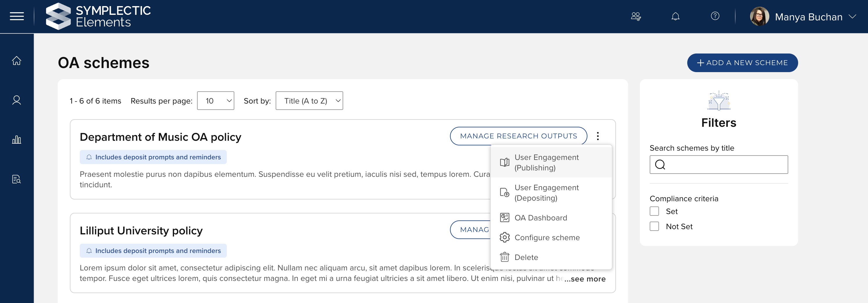Go to Home in the sidebar
Viewport: 868px width, 303px height.
pyautogui.click(x=17, y=60)
